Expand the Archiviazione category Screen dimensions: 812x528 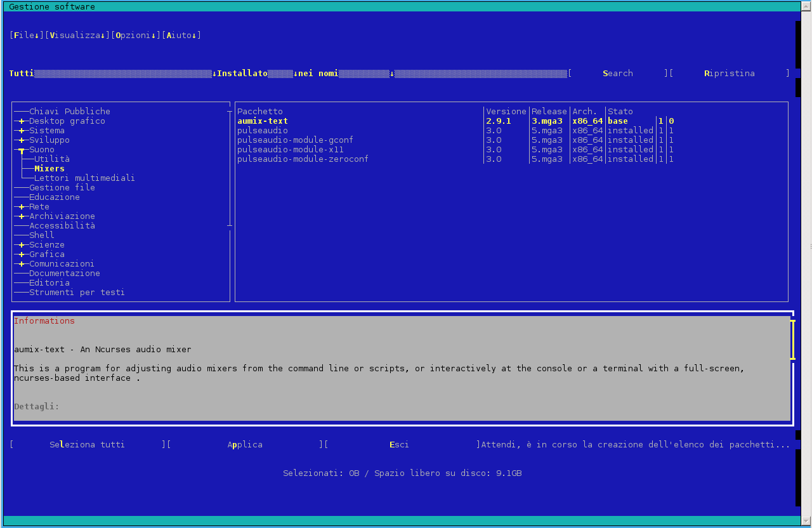tap(22, 216)
